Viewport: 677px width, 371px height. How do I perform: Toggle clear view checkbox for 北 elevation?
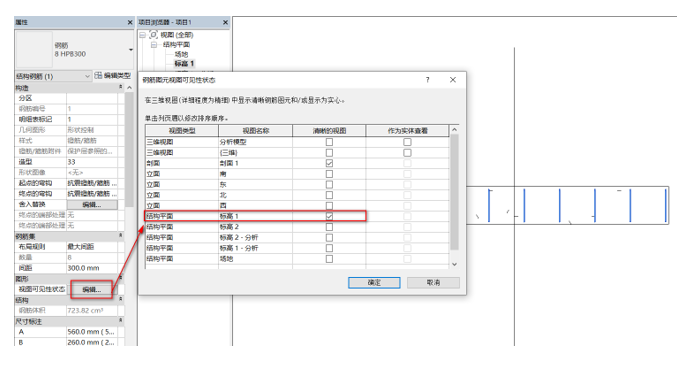[x=329, y=195]
